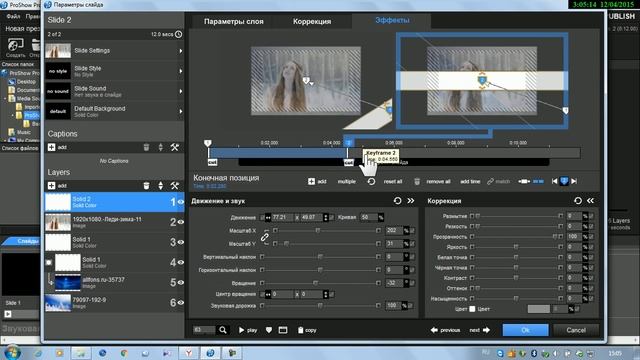Screen dimensions: 640x360
Task: Select Music folder in main window tree
Action: click(23, 132)
